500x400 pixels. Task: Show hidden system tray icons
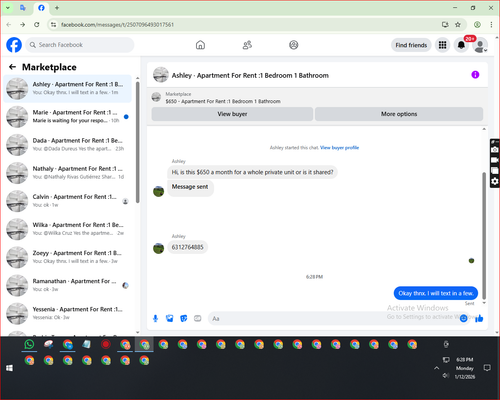click(436, 368)
